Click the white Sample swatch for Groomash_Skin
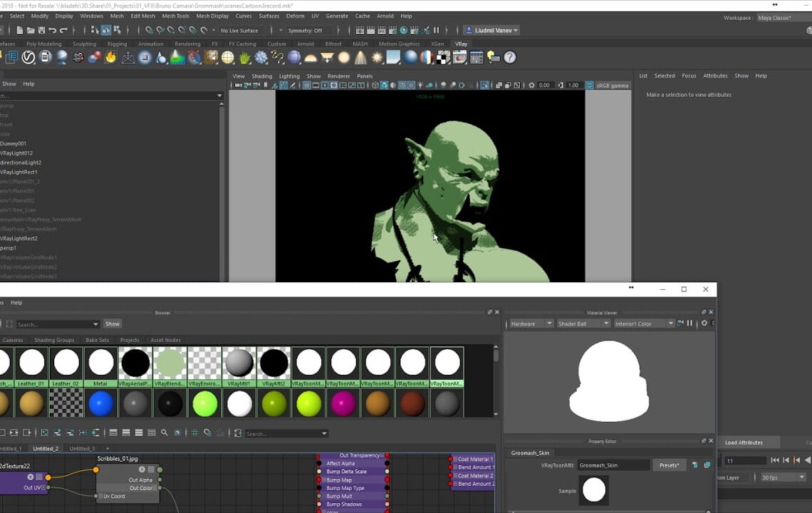 [x=593, y=489]
